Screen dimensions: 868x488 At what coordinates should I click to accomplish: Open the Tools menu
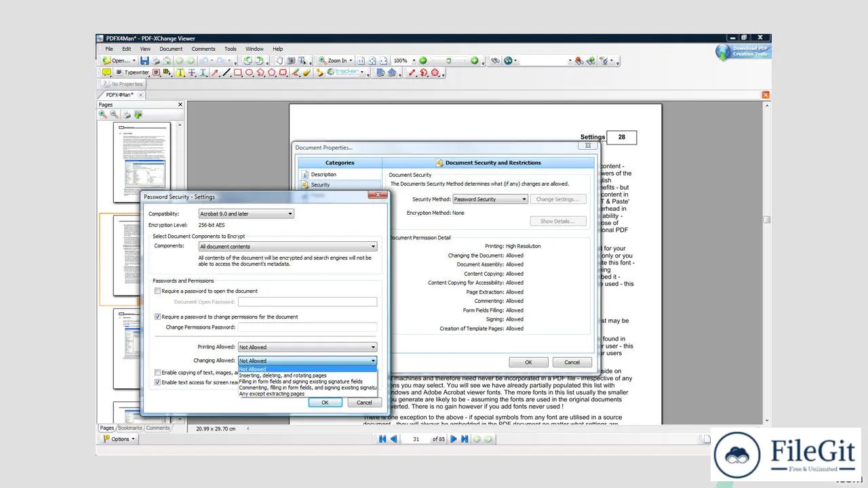click(x=231, y=49)
